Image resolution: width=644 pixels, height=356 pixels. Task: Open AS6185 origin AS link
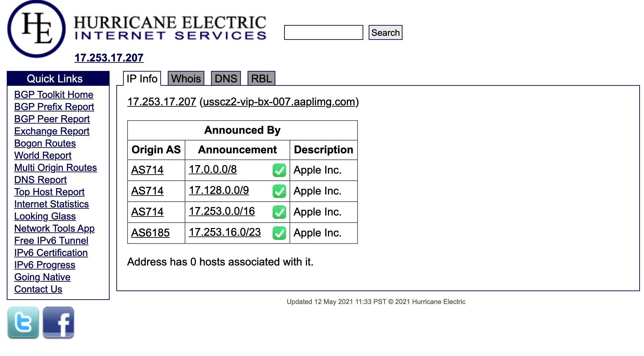pyautogui.click(x=151, y=233)
